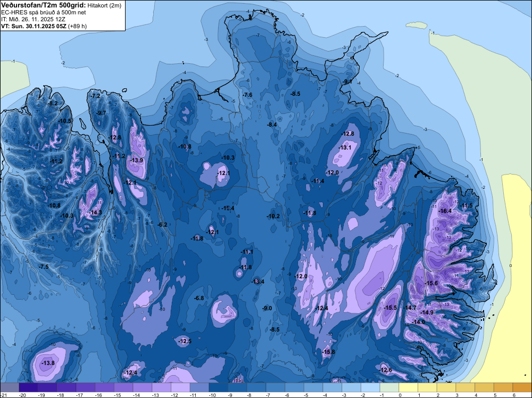532x398 pixels.
Task: Select the -15.8 temperature value
Action: [x=328, y=352]
